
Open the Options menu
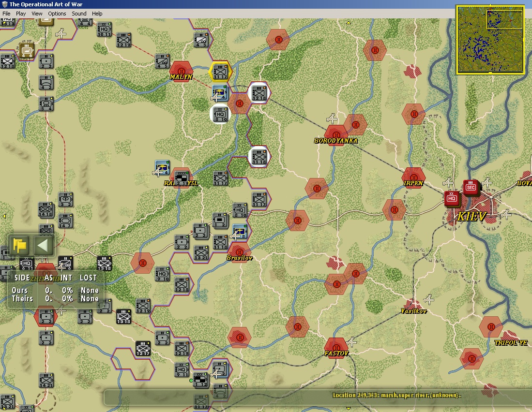57,14
